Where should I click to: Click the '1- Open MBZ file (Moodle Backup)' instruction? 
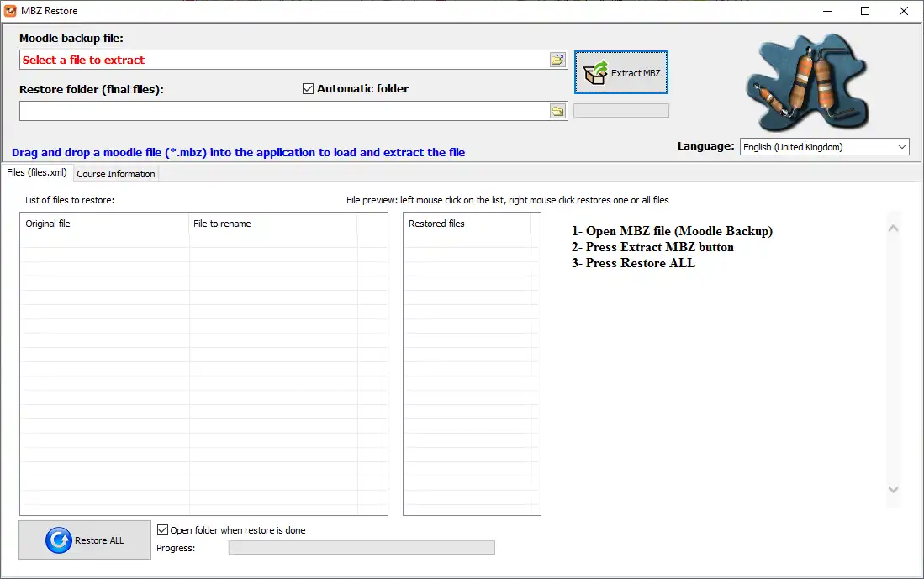(x=672, y=231)
